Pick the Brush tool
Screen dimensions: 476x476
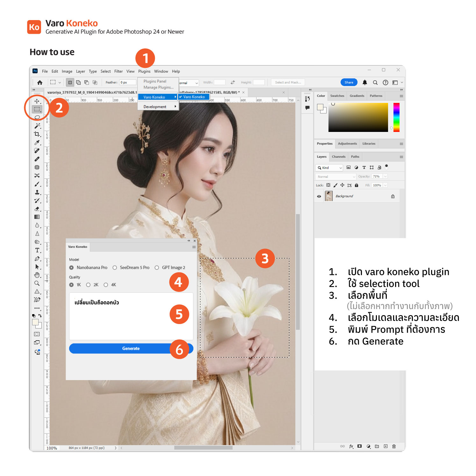pos(37,184)
